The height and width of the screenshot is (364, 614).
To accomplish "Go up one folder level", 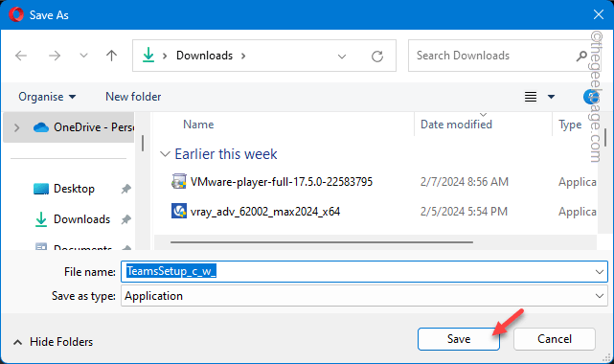I will click(x=112, y=56).
